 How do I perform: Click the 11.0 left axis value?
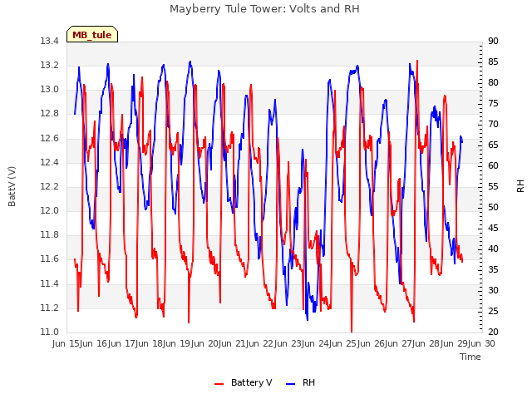[x=50, y=332]
